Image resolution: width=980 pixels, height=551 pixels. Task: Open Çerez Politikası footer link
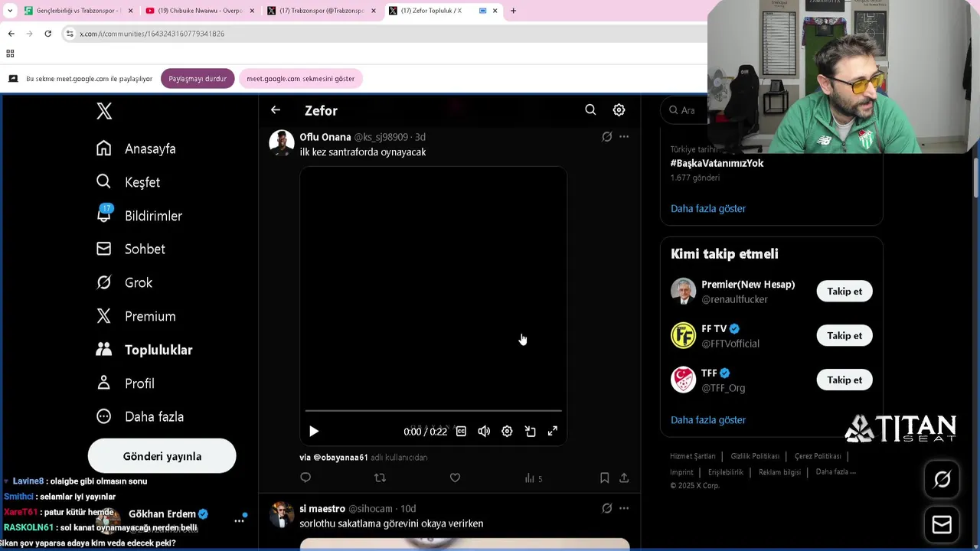click(x=818, y=456)
